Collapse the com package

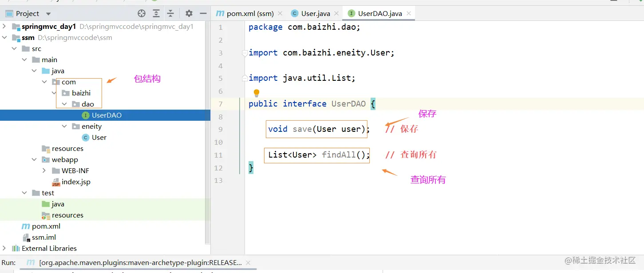(44, 82)
